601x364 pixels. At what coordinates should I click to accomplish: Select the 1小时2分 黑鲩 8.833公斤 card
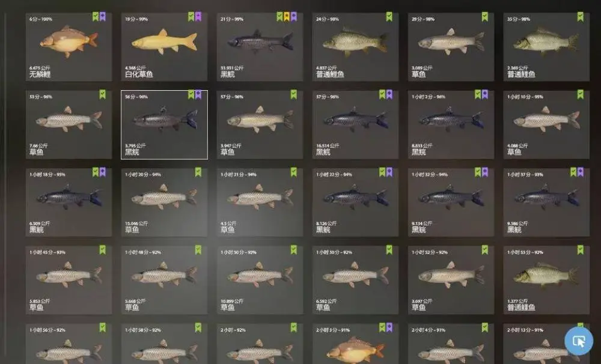coord(451,124)
